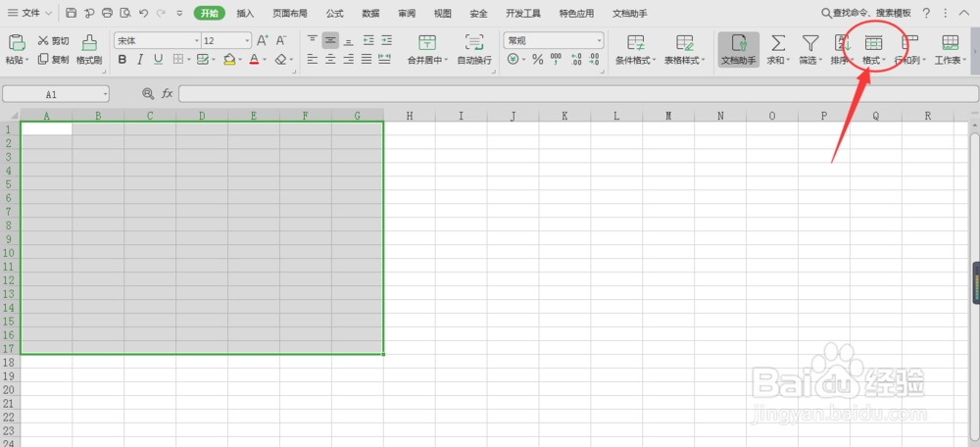Click the Format (格式) icon
Image resolution: width=980 pixels, height=447 pixels.
coord(873,42)
